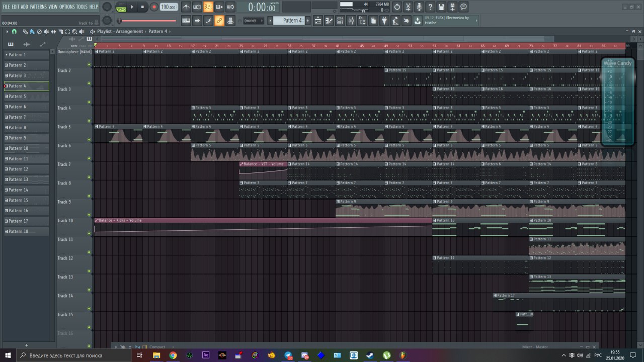Select the playlist Slip tool
644x362 pixels.
(53, 32)
